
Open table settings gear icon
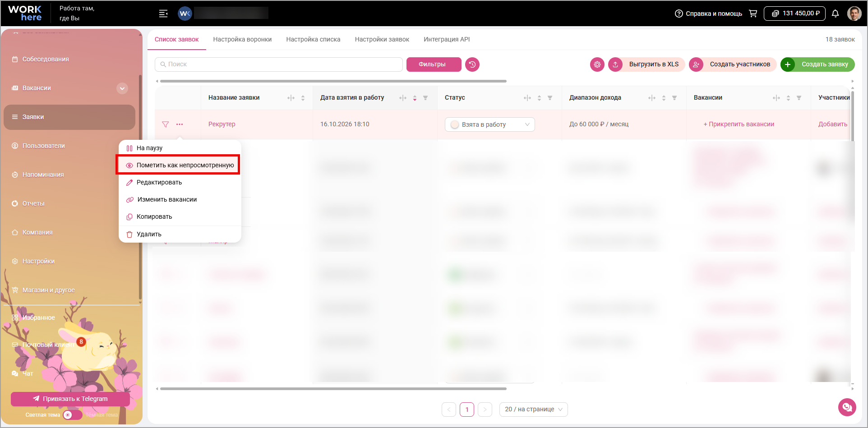point(597,64)
